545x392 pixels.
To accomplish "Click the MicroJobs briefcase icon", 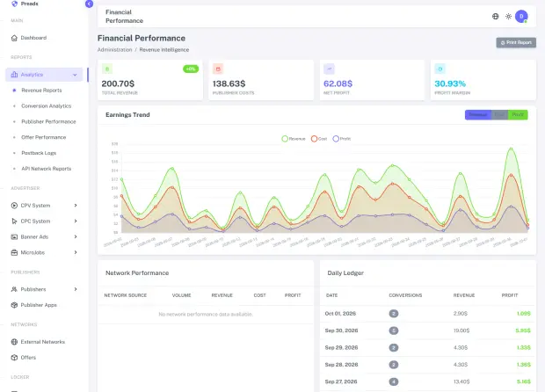I will 14,252.
